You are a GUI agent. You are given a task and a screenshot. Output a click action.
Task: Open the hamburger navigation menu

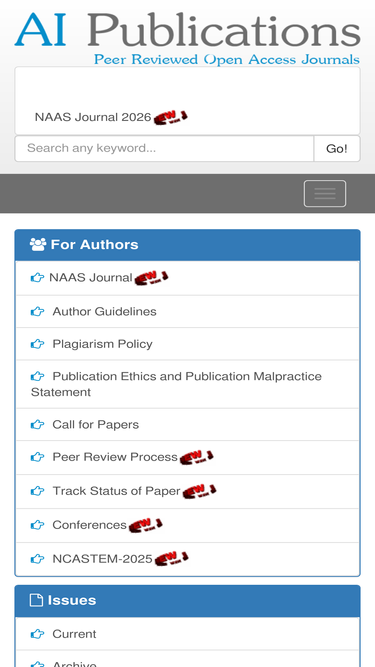point(325,194)
